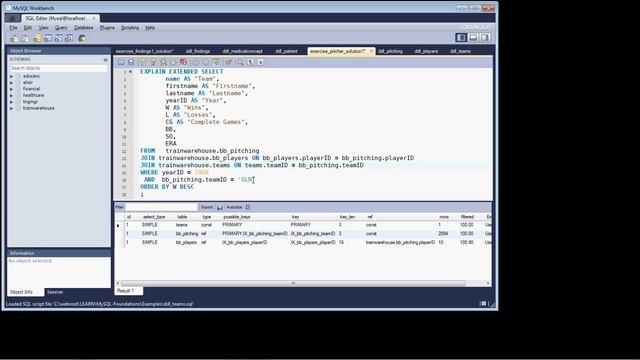
Task: Open the View menu
Action: (x=43, y=28)
